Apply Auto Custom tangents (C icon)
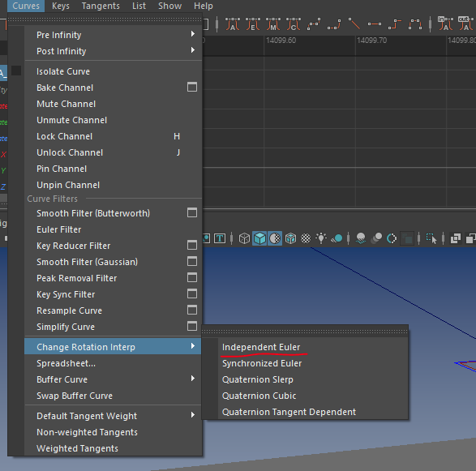This screenshot has height=471, width=476. (294, 24)
